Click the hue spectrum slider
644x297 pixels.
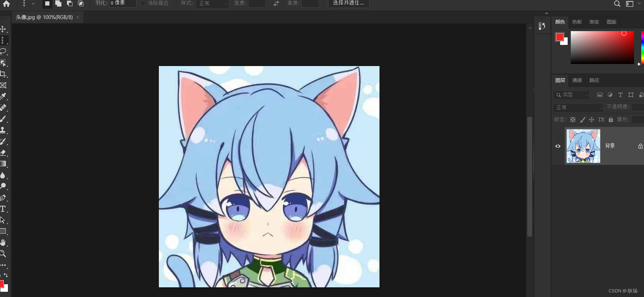coord(642,47)
